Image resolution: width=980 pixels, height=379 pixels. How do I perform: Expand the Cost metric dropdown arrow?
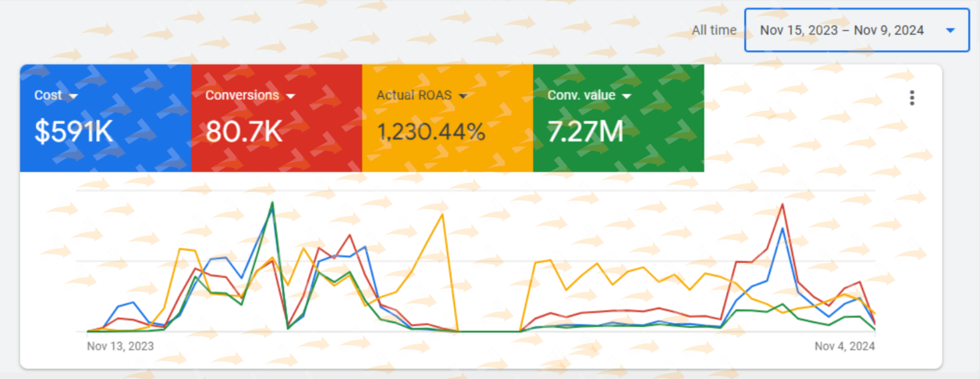pyautogui.click(x=73, y=97)
